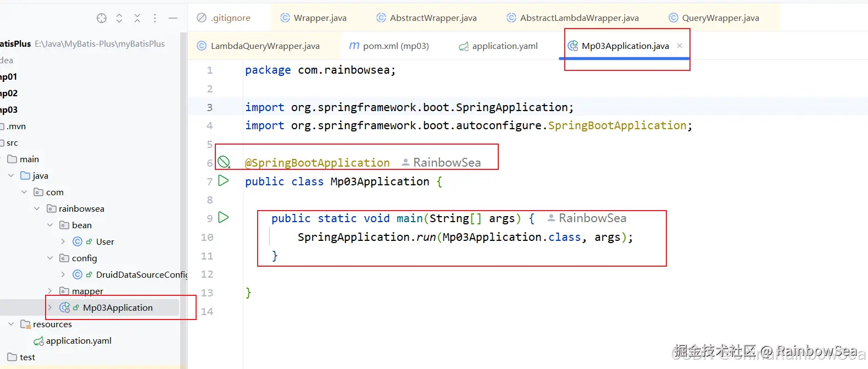
Task: Click the @SpringBootApplication annotation text
Action: coord(318,163)
